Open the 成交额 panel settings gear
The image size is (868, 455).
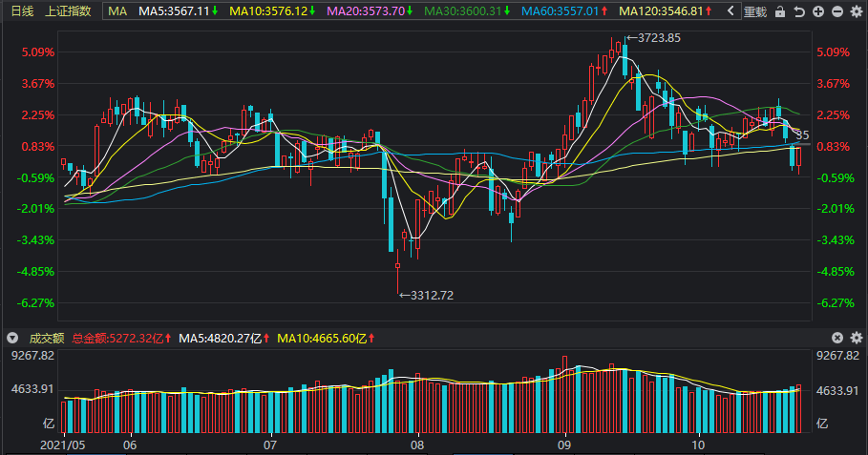857,338
